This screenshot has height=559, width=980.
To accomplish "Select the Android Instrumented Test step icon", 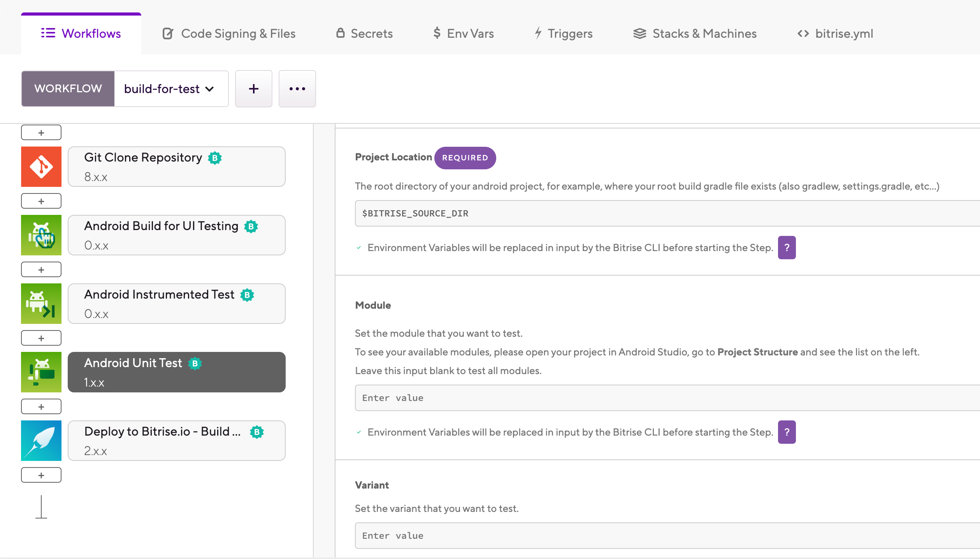I will click(x=41, y=304).
